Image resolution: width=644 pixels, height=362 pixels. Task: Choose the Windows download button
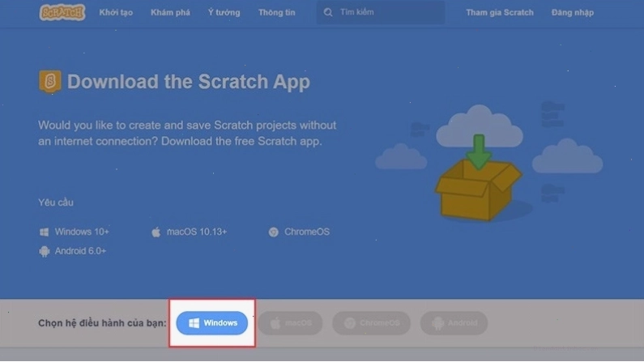[x=212, y=323]
